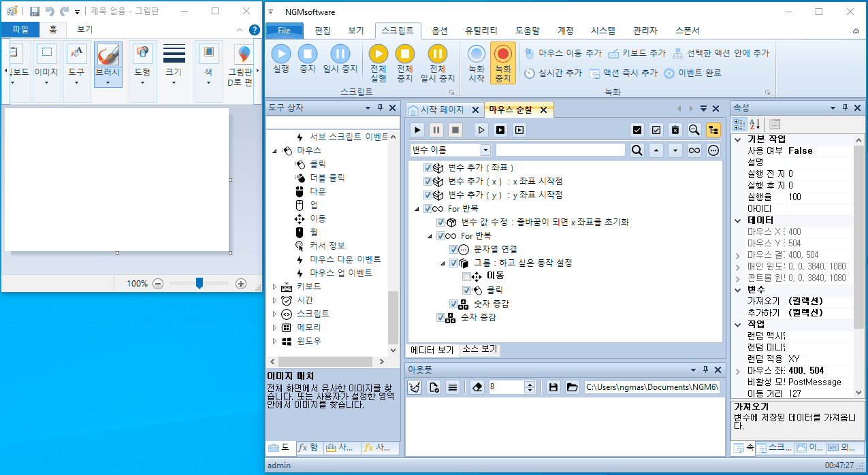Image resolution: width=868 pixels, height=475 pixels.
Task: Switch to 소스 보기 tab
Action: [479, 349]
